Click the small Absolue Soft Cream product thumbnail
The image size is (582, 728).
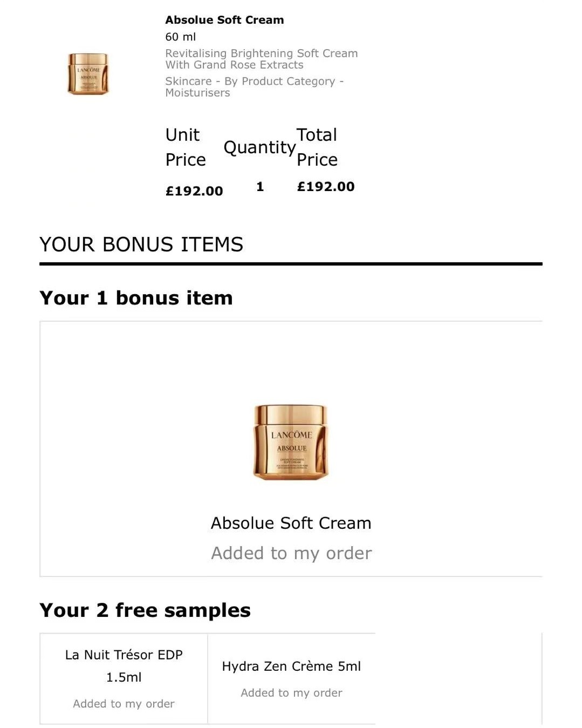coord(88,74)
